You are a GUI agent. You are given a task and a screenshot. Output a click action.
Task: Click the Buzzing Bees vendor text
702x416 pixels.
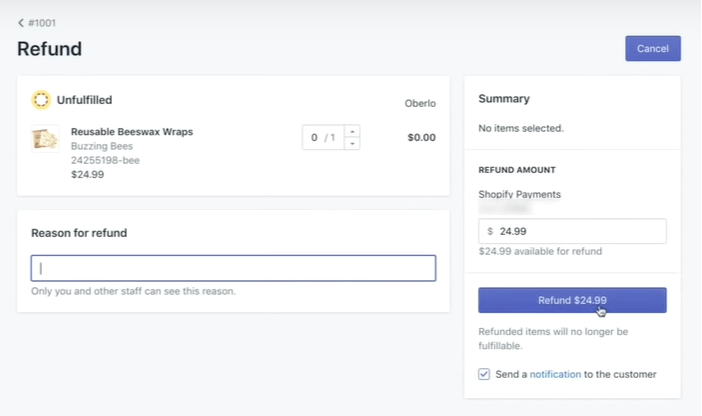(x=103, y=146)
